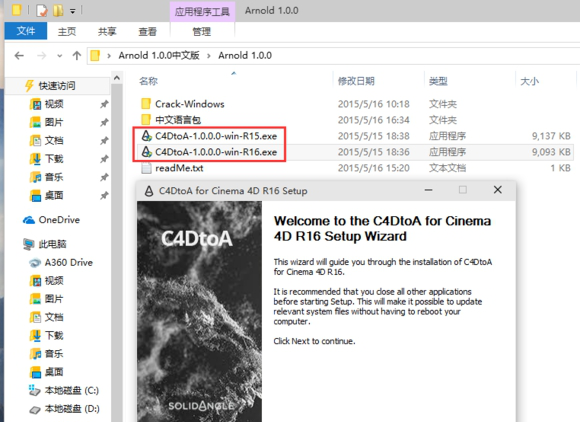Open the 文件 ribbon tab

tap(26, 31)
